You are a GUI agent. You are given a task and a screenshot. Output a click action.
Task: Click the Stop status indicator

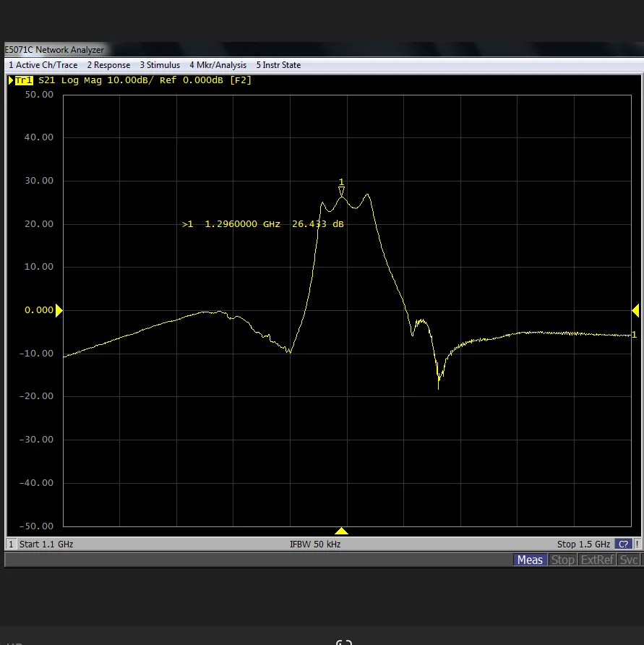(562, 560)
